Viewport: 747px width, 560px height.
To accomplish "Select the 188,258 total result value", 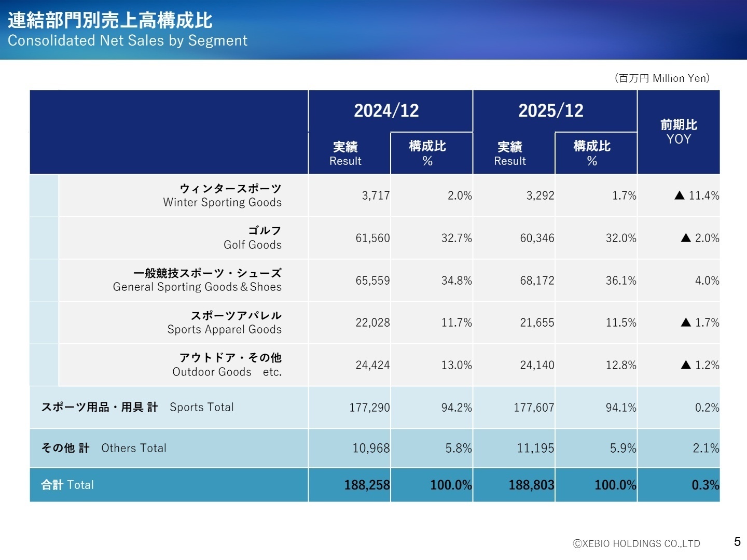I will (x=367, y=485).
